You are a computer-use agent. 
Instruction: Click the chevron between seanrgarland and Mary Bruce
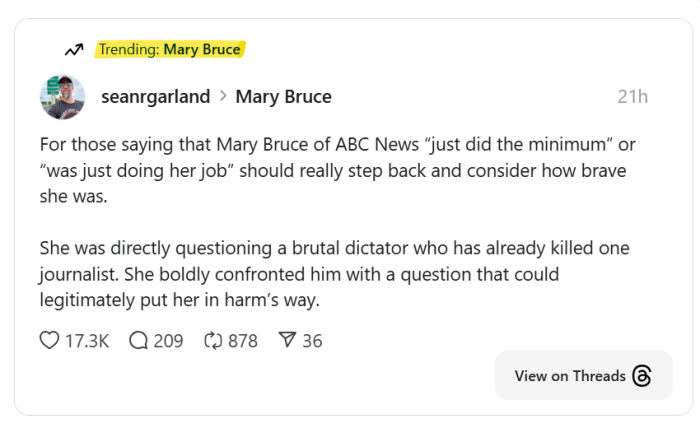(x=223, y=97)
